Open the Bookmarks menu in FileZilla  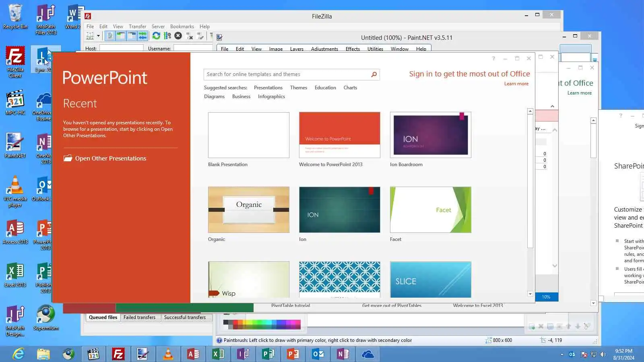point(182,27)
